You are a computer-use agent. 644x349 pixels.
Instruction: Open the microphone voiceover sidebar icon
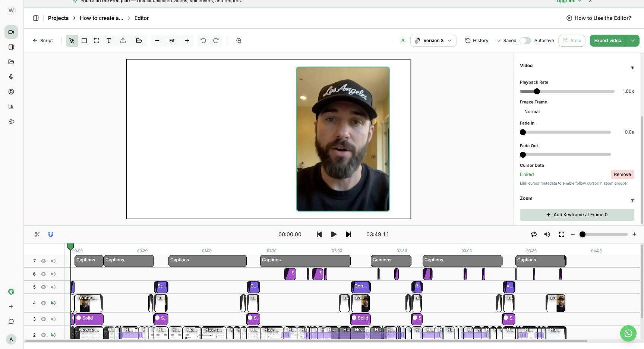(x=11, y=77)
